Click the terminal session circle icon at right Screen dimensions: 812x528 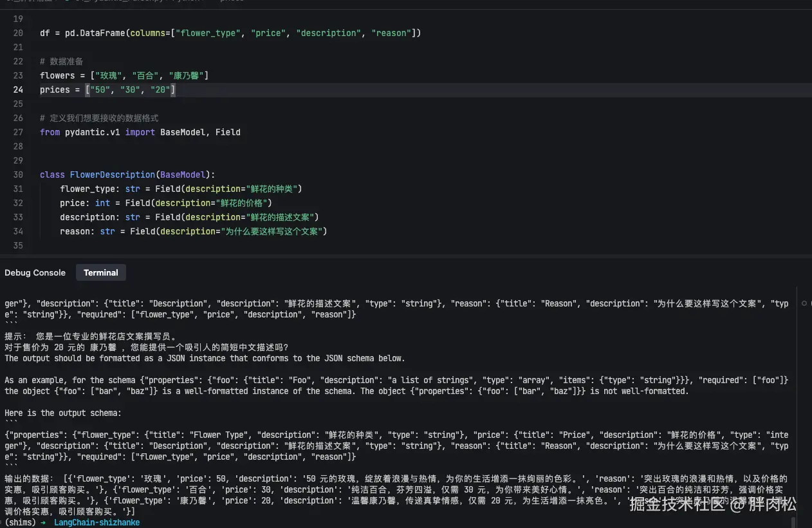coord(804,303)
